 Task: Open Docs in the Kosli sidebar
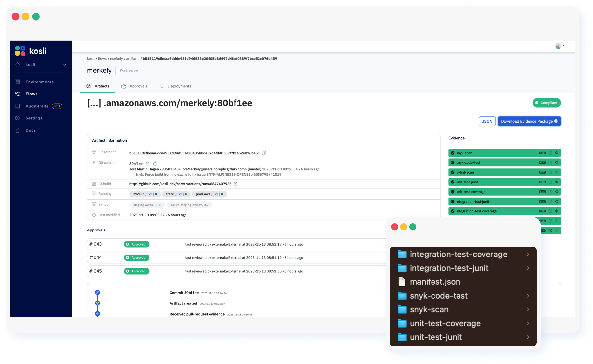pos(25,130)
